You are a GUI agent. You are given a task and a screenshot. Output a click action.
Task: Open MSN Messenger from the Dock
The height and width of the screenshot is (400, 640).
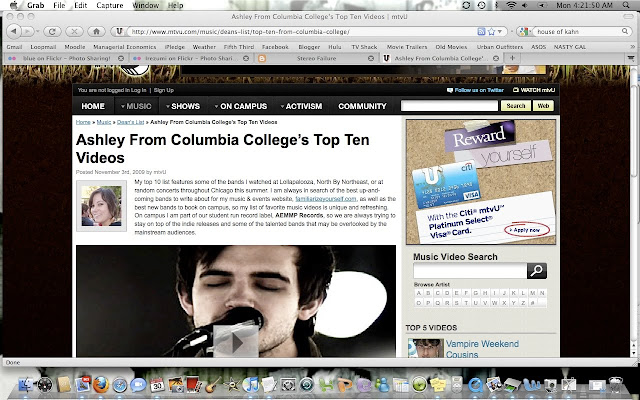coord(382,384)
